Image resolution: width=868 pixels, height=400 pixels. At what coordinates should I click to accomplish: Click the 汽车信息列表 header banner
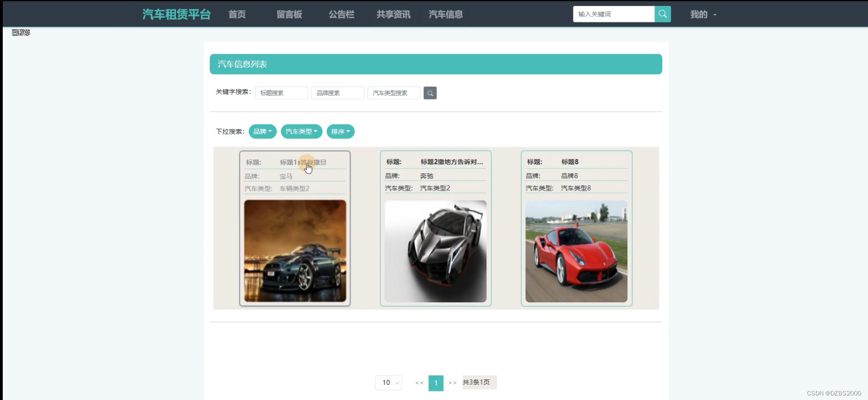[436, 64]
